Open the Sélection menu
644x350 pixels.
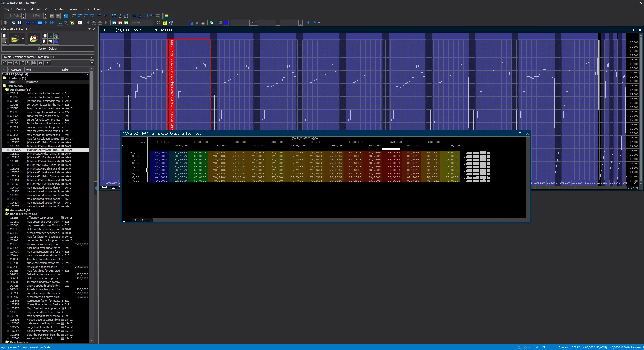(59, 9)
